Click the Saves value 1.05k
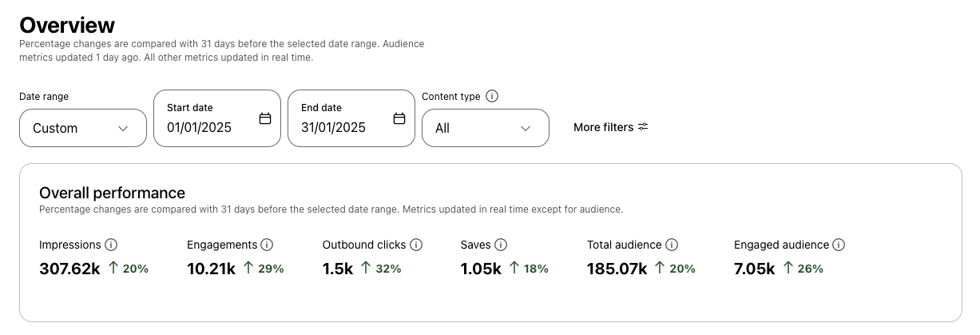The image size is (980, 335). [481, 269]
